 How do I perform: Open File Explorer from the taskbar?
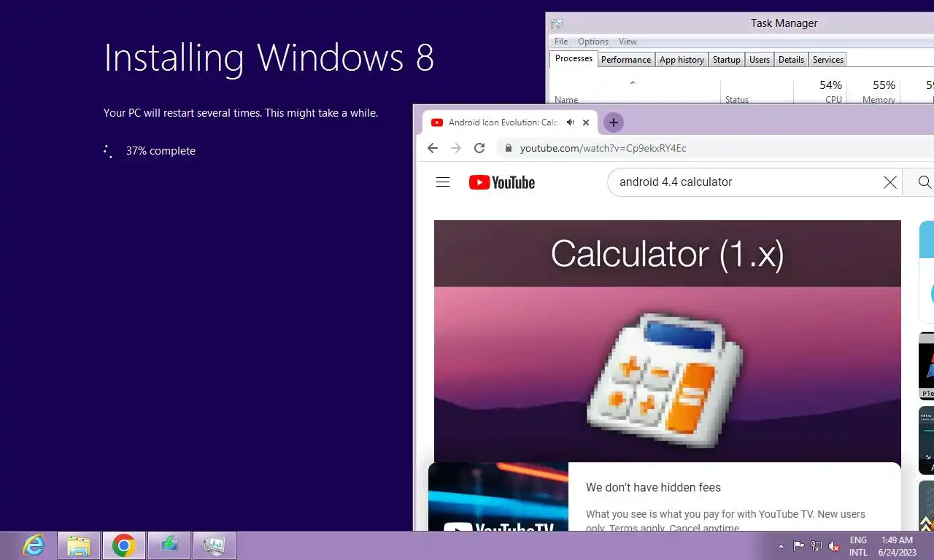[79, 545]
